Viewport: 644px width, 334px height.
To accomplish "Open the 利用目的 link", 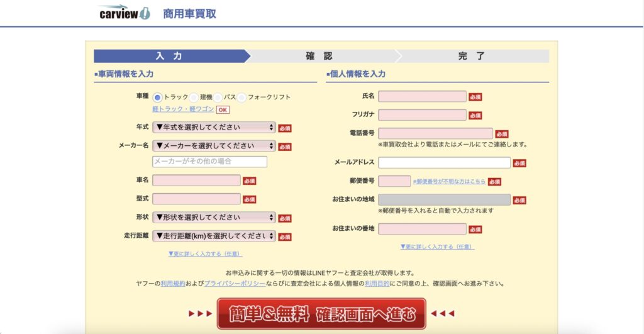I will [x=377, y=284].
